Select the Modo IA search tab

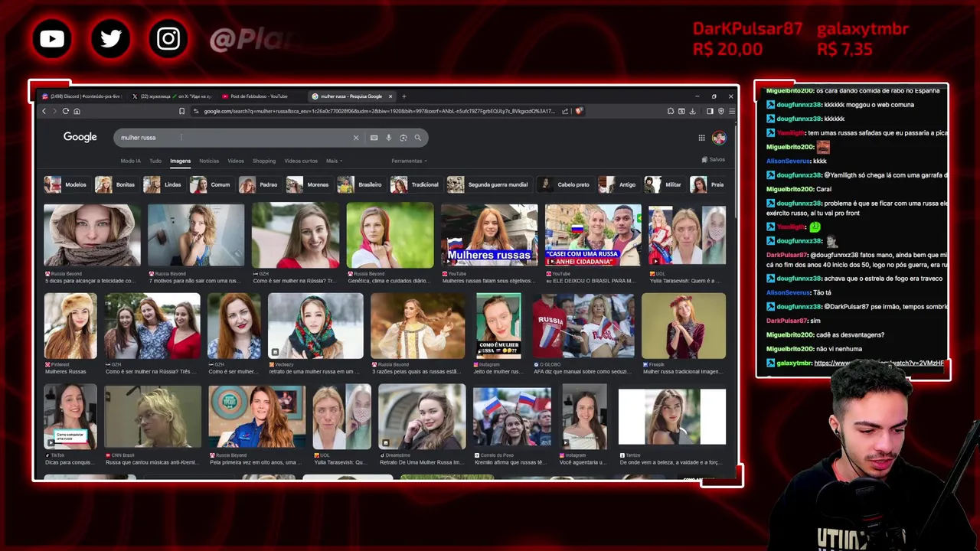[130, 161]
